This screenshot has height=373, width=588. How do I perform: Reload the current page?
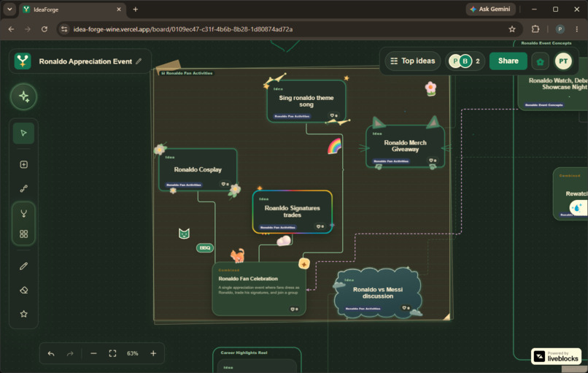pyautogui.click(x=45, y=29)
